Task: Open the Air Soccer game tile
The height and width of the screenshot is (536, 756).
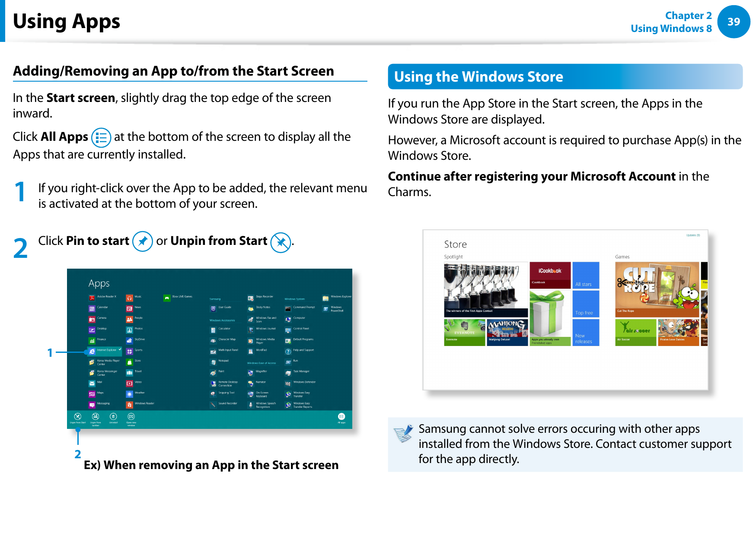Action: tap(636, 333)
